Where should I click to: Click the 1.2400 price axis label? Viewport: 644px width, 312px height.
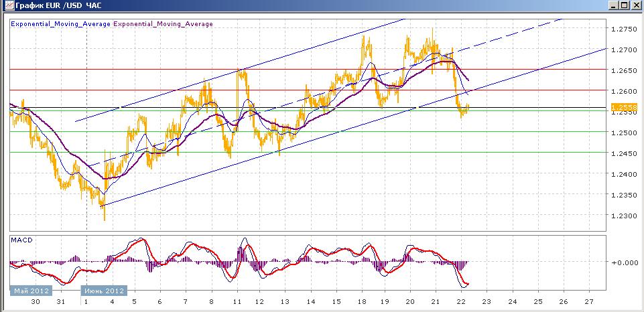625,173
